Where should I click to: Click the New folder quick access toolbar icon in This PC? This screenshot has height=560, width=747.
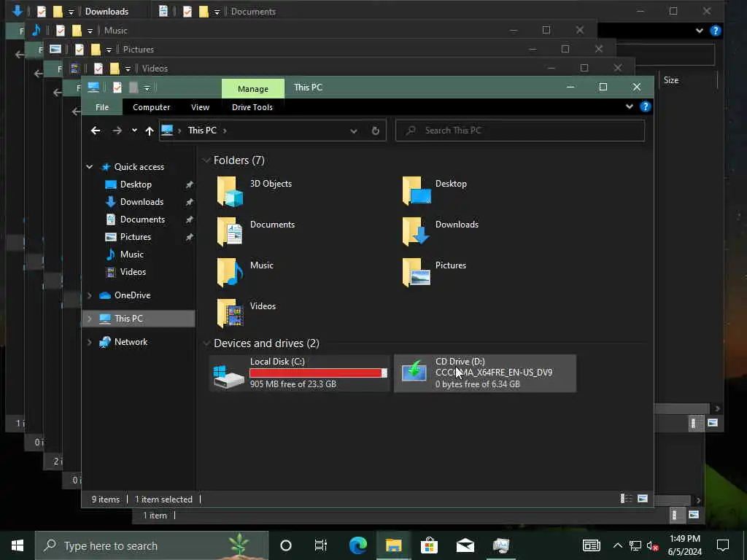tap(134, 87)
